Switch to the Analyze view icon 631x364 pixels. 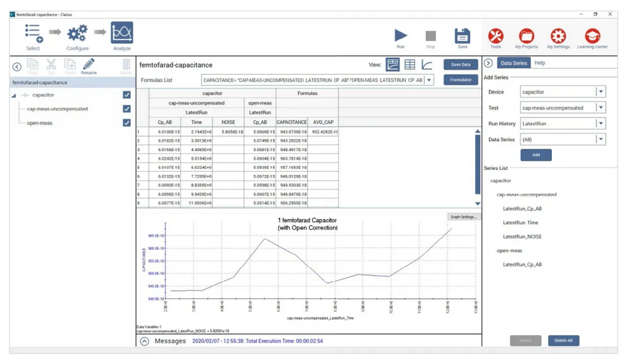pos(122,33)
